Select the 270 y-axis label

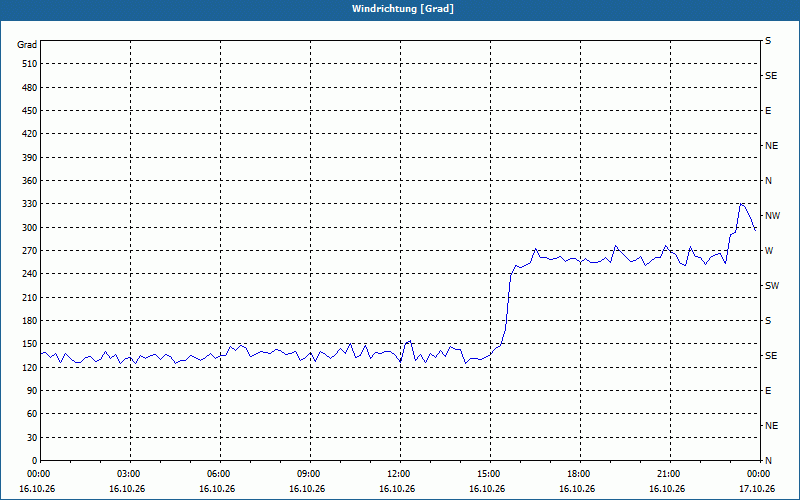[x=30, y=251]
